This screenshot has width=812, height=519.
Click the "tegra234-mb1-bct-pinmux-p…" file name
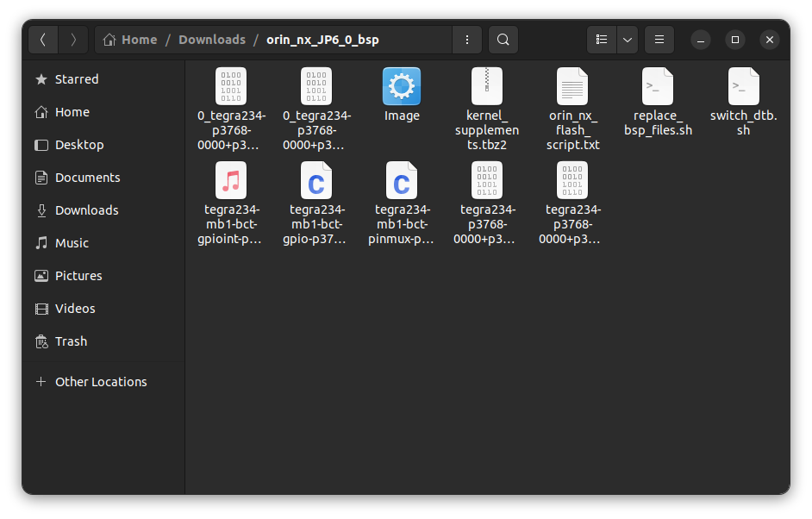402,224
